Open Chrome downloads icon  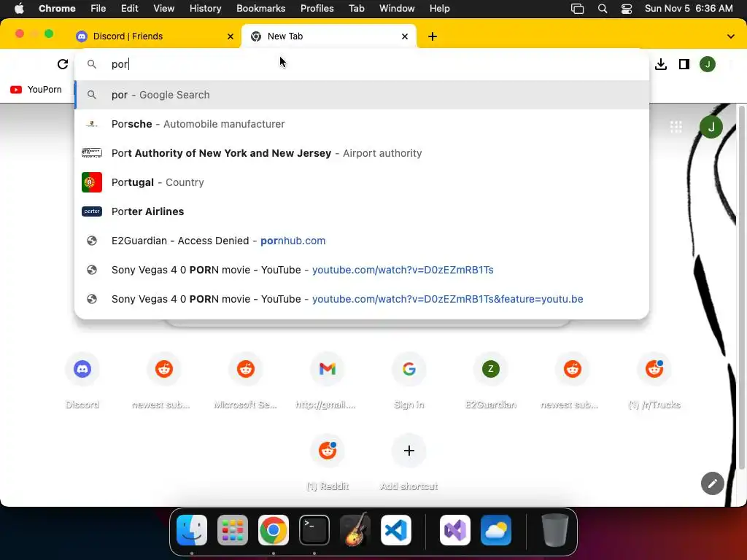pyautogui.click(x=661, y=64)
